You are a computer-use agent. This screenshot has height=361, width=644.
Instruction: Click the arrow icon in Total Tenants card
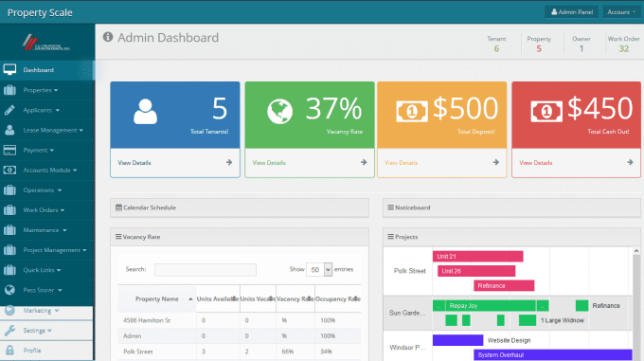click(x=229, y=162)
